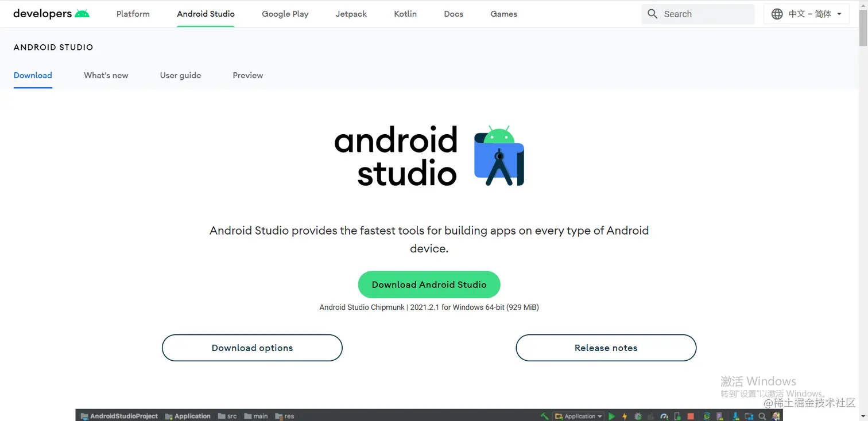
Task: Click the Profiler gauge icon in preview toolbar
Action: point(664,416)
